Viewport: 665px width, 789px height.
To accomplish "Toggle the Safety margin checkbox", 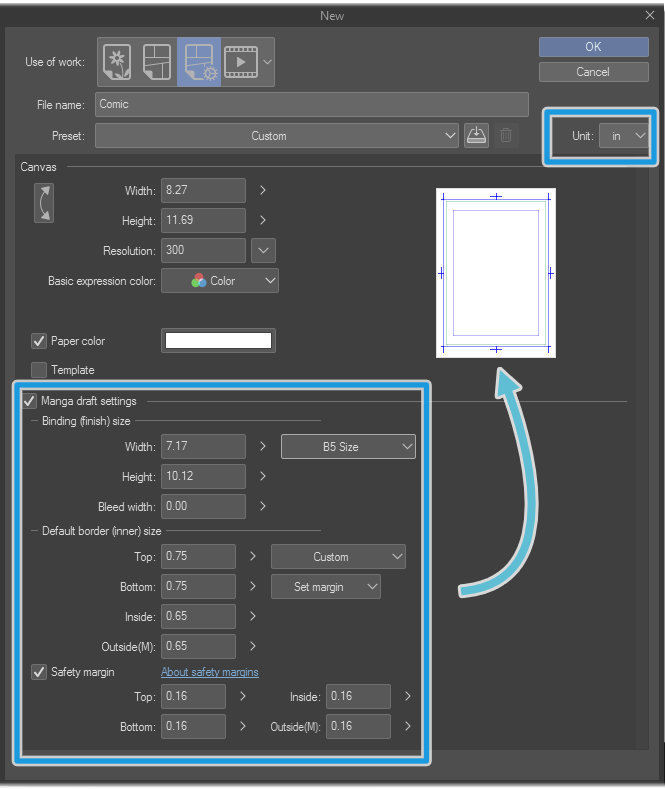I will point(39,672).
